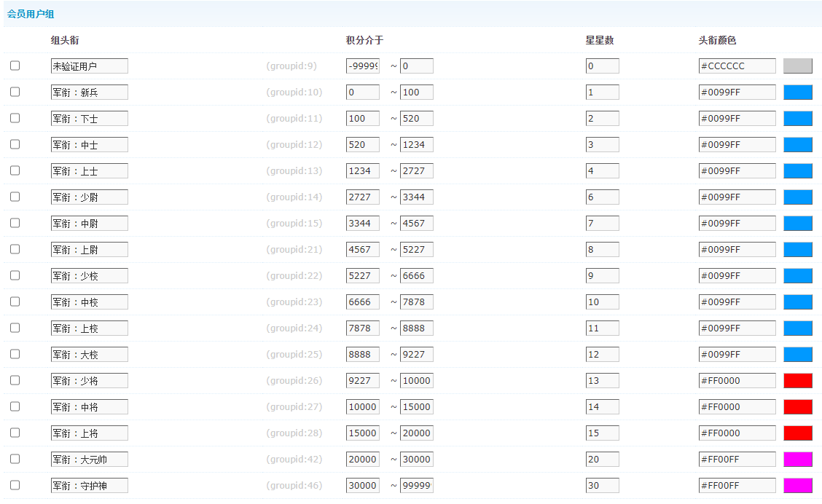Edit #FF0000 color code in 中将 row
The height and width of the screenshot is (504, 822).
[737, 406]
